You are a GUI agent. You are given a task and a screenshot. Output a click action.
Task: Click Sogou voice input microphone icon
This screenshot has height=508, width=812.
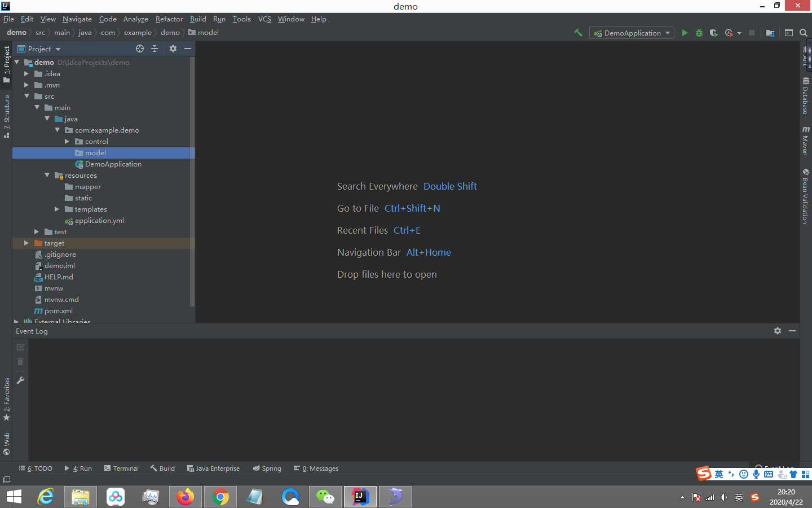coord(756,474)
